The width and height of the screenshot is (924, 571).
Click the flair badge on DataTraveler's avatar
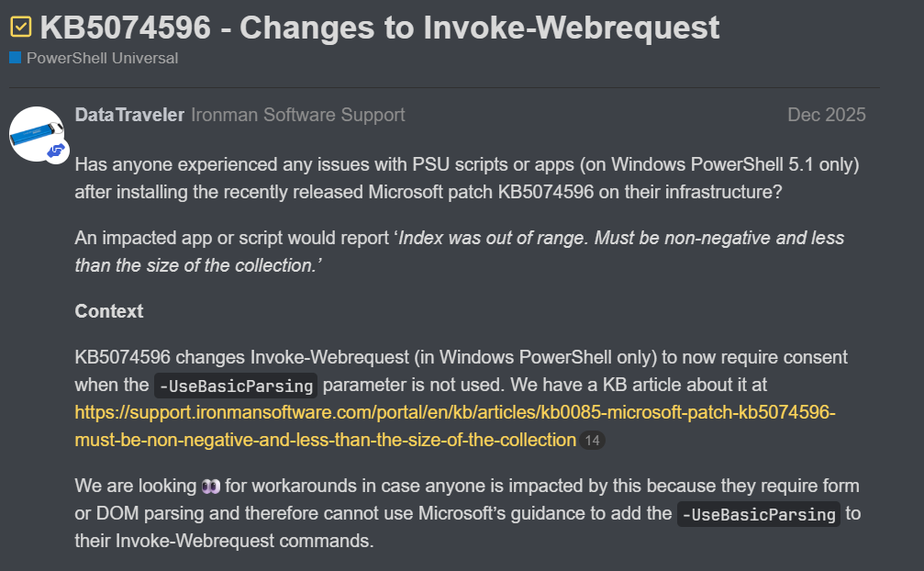pyautogui.click(x=56, y=151)
